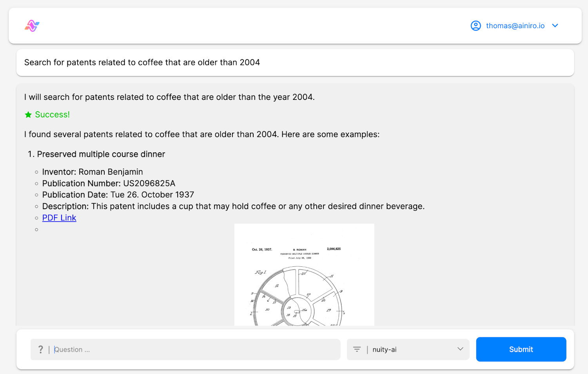The image size is (588, 374).
Task: Click the AINIRO colorful logo icon
Action: [32, 26]
